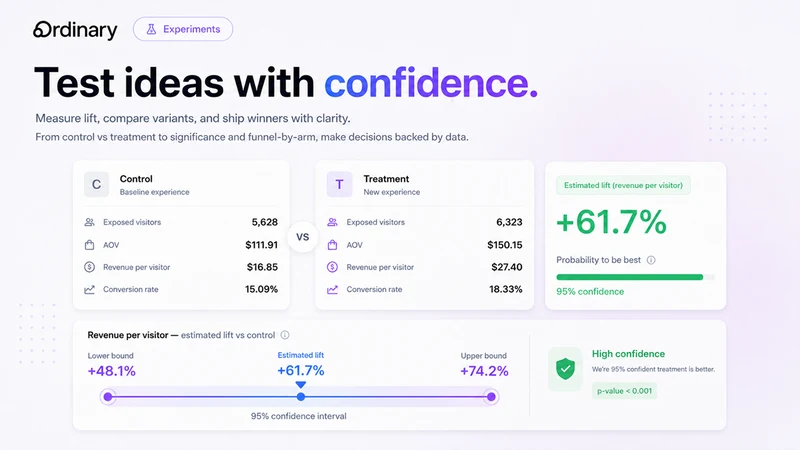The image size is (800, 450).
Task: Click the Control card title
Action: point(136,179)
